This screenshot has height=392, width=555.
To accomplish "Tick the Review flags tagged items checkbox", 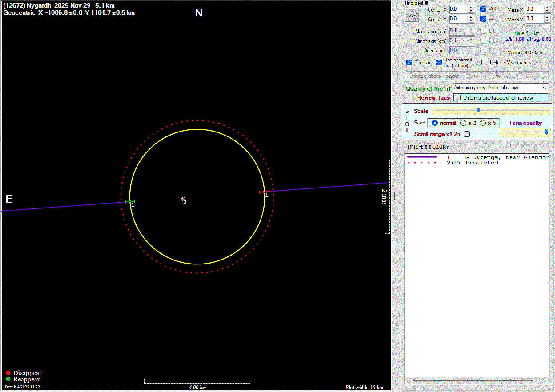I will click(458, 98).
